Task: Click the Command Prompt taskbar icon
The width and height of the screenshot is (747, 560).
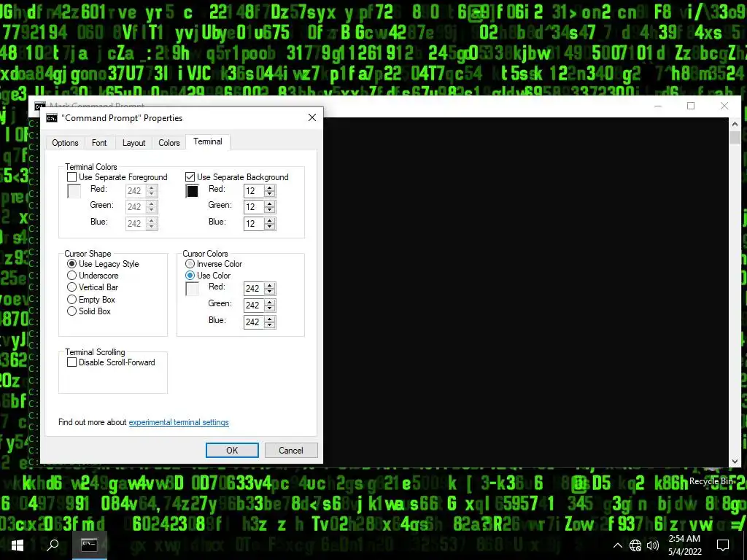Action: click(89, 545)
